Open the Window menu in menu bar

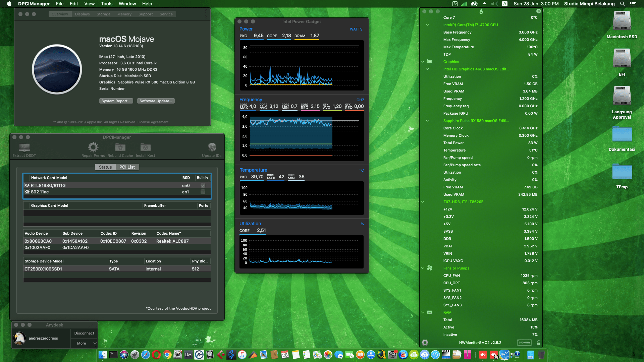(127, 4)
